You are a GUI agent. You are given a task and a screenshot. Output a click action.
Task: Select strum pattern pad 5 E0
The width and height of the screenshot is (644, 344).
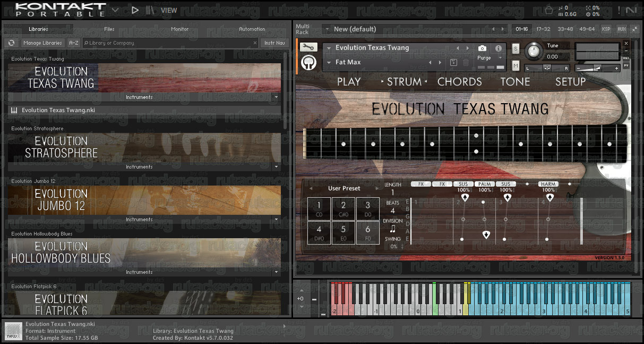[344, 233]
